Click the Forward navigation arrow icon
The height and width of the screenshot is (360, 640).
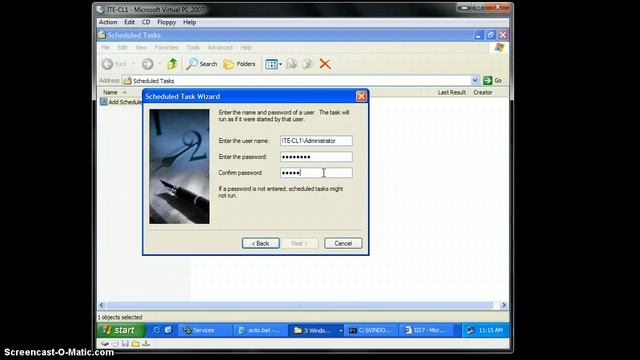coord(147,64)
